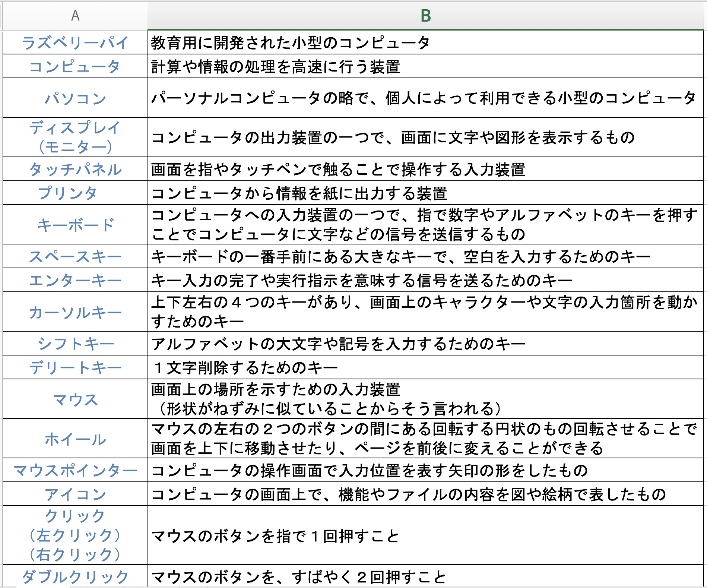Select column B header
Image resolution: width=707 pixels, height=588 pixels.
coord(425,16)
